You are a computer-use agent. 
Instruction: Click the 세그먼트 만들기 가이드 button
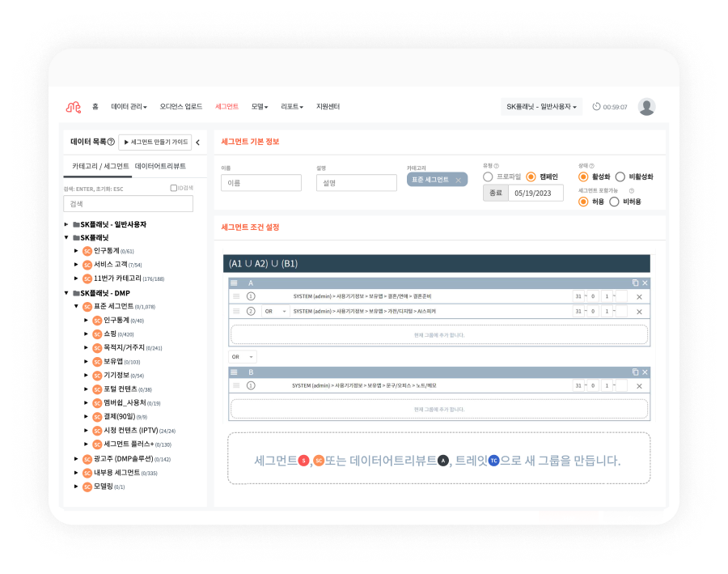coord(155,142)
